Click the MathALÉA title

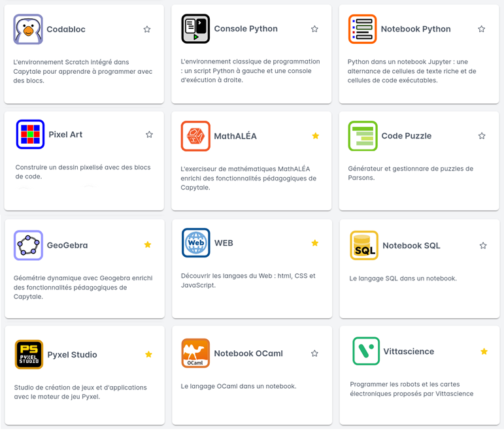click(235, 136)
